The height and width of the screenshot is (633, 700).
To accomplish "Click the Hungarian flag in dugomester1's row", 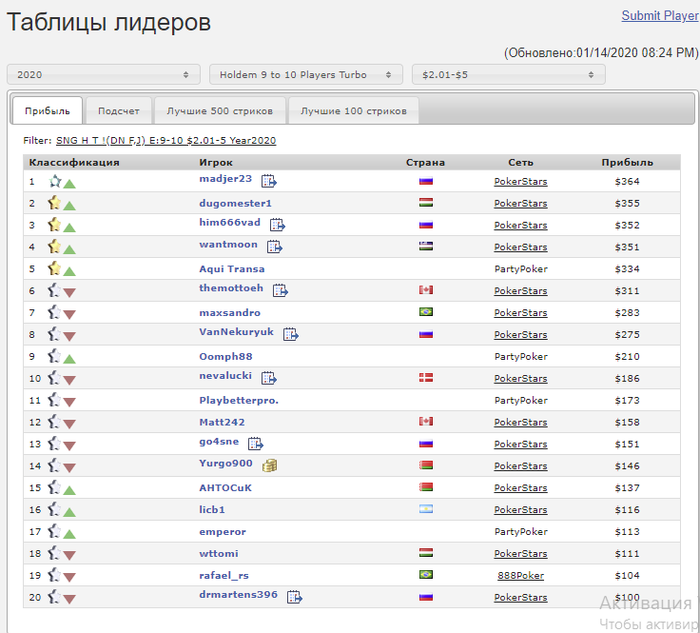I will coord(426,203).
